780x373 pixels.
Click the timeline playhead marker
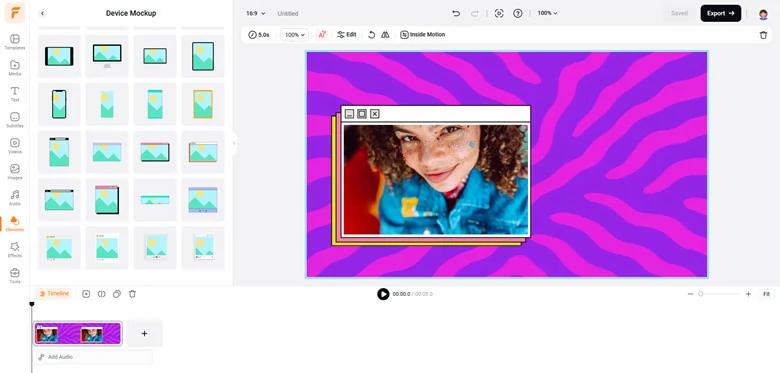coord(32,304)
